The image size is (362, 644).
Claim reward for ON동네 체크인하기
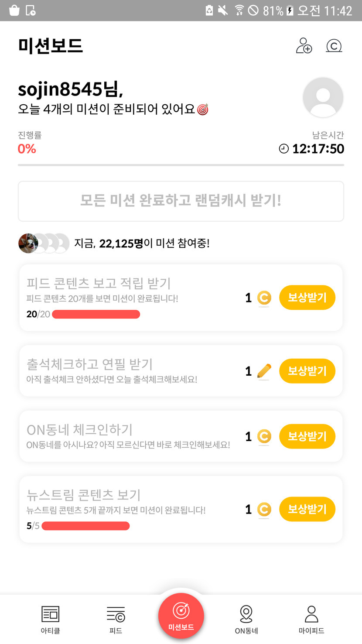(307, 436)
